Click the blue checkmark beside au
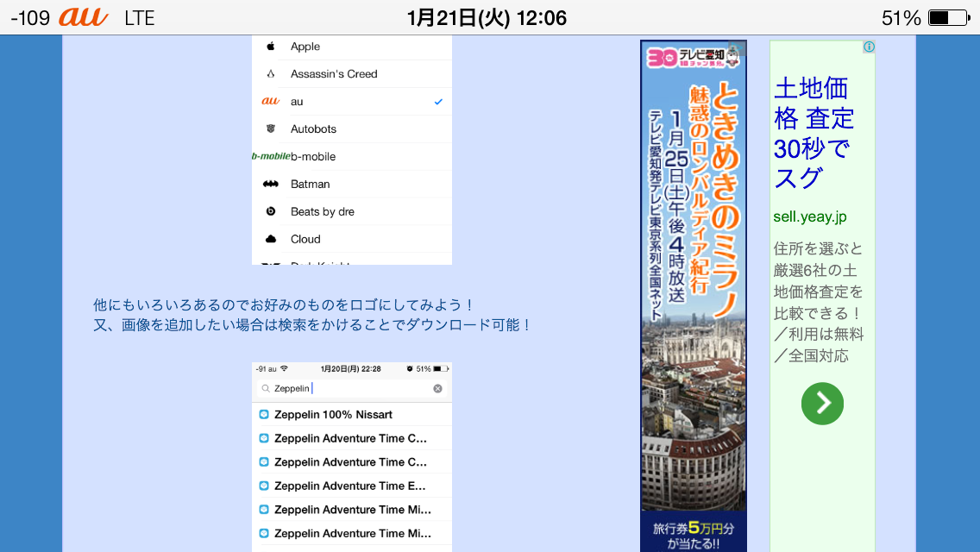This screenshot has width=980, height=552. click(x=438, y=101)
